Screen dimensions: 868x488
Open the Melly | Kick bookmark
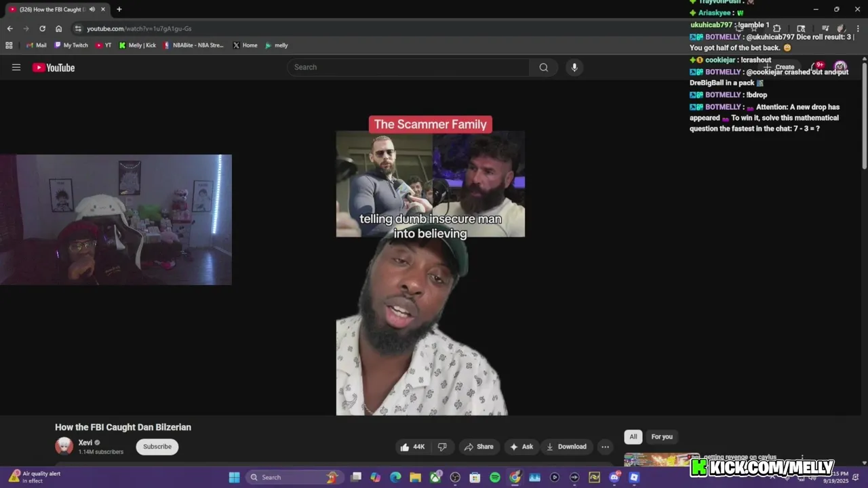138,45
